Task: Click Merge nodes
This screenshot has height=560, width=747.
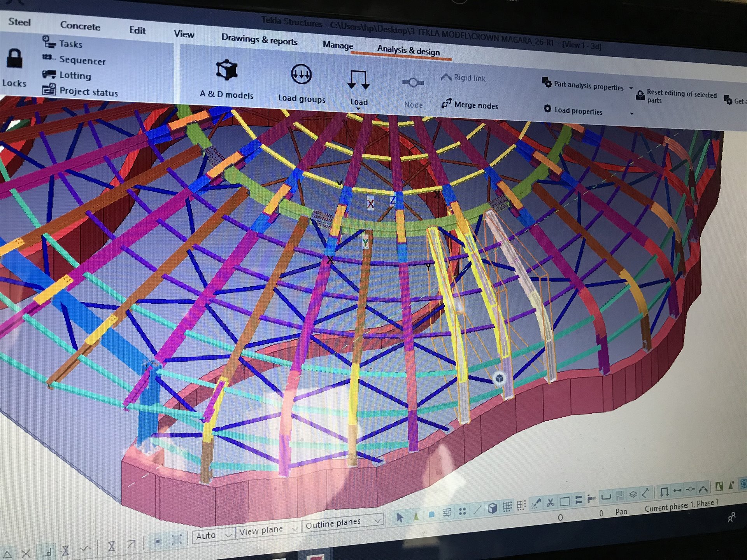Action: pos(470,105)
